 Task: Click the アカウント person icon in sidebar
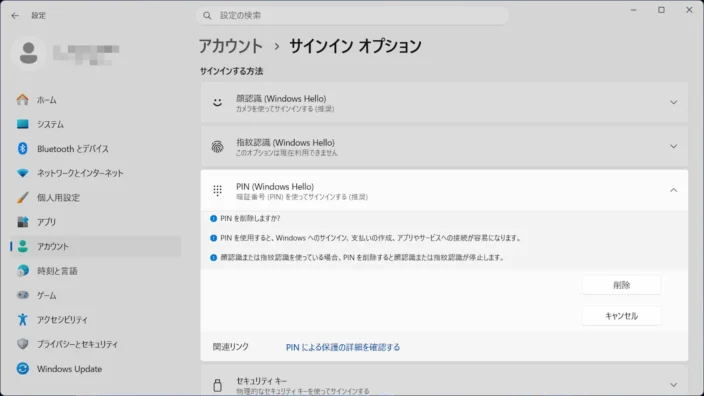tap(22, 246)
